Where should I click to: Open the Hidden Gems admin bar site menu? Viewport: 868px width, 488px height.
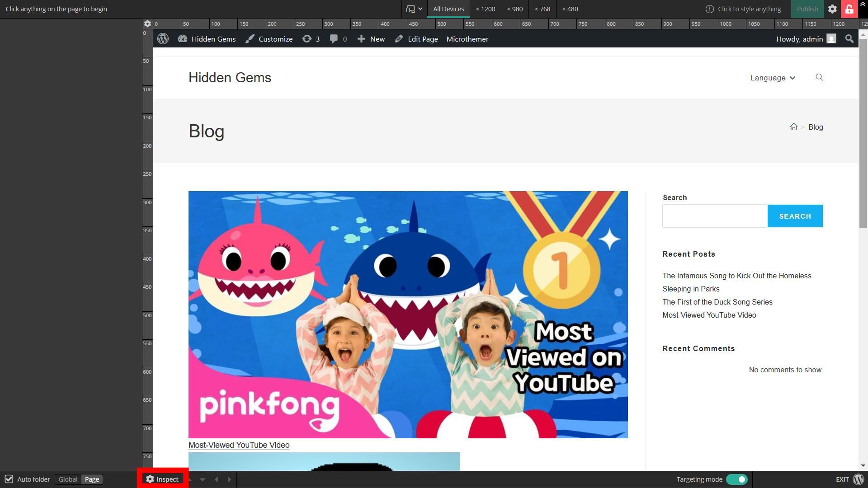[x=207, y=39]
